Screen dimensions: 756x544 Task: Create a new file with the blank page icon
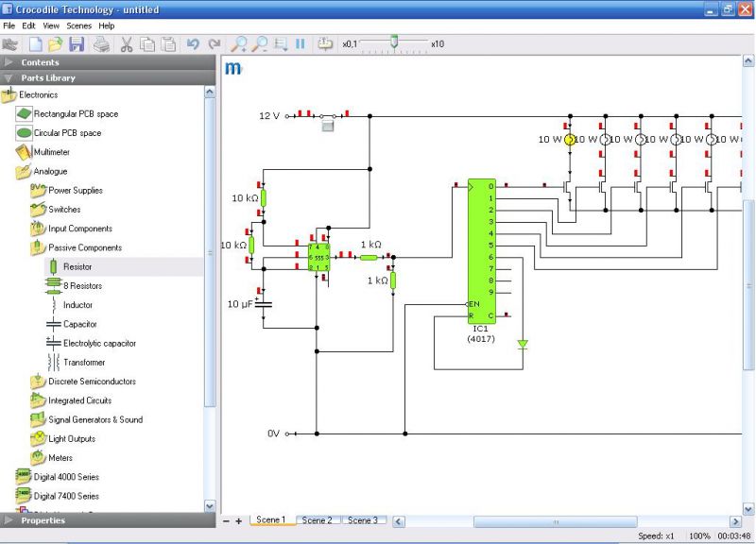(35, 44)
